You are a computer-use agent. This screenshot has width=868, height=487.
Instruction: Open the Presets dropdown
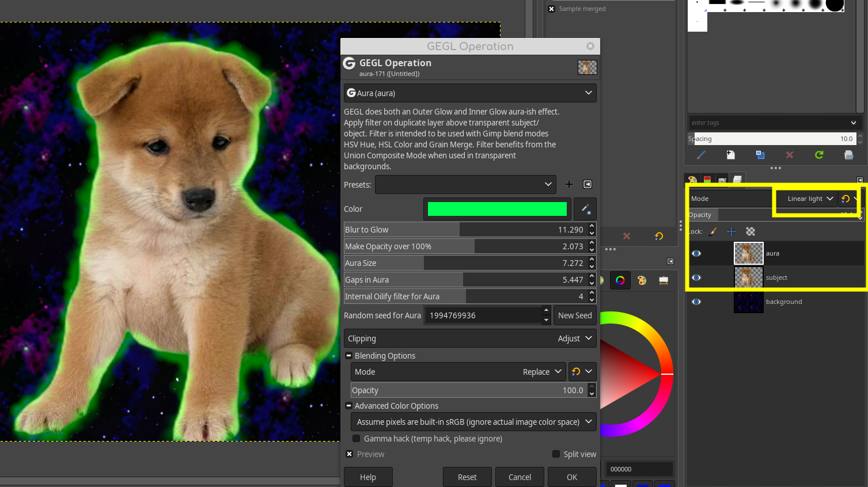click(x=465, y=184)
